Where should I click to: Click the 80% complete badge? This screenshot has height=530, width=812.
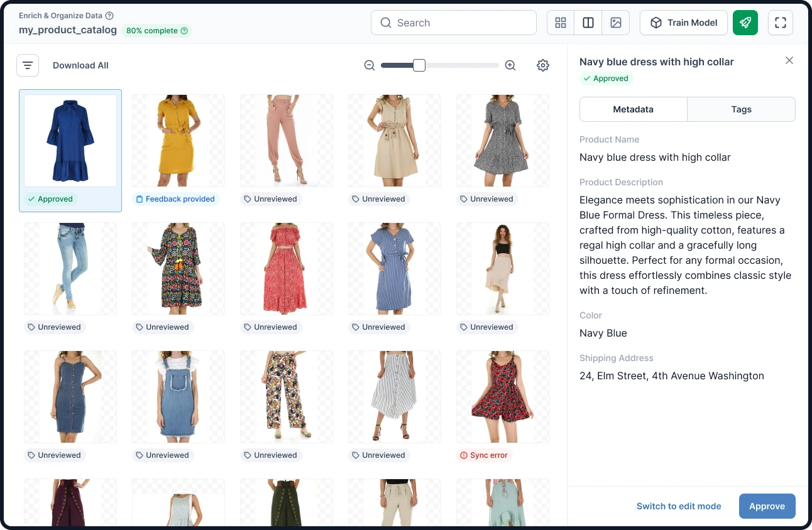pos(157,31)
